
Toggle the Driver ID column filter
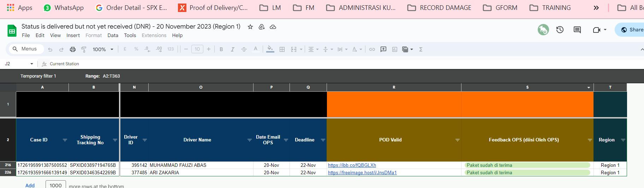144,140
